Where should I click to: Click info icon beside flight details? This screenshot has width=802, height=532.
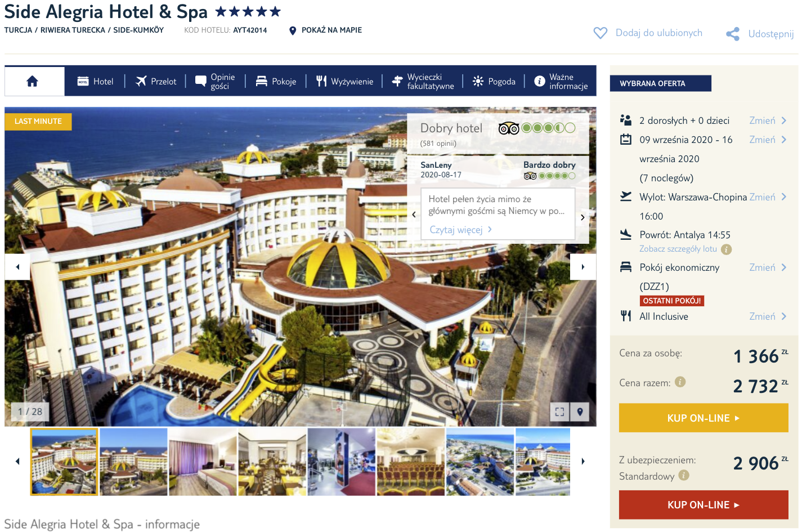(727, 249)
